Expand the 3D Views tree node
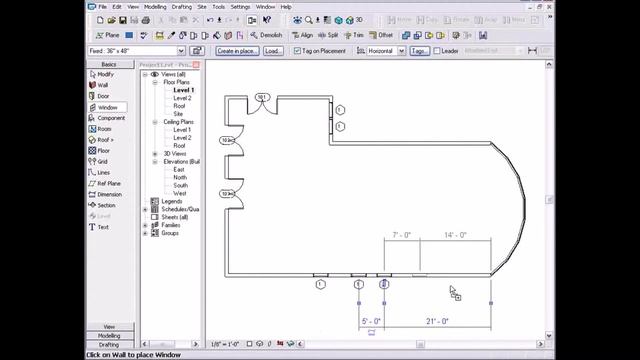The width and height of the screenshot is (640, 360). pos(155,154)
